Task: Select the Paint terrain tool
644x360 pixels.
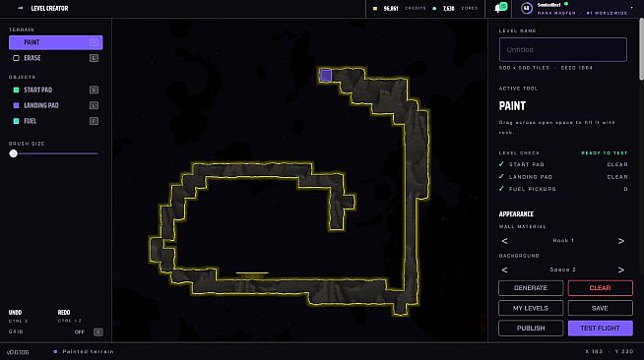Action: tap(56, 42)
